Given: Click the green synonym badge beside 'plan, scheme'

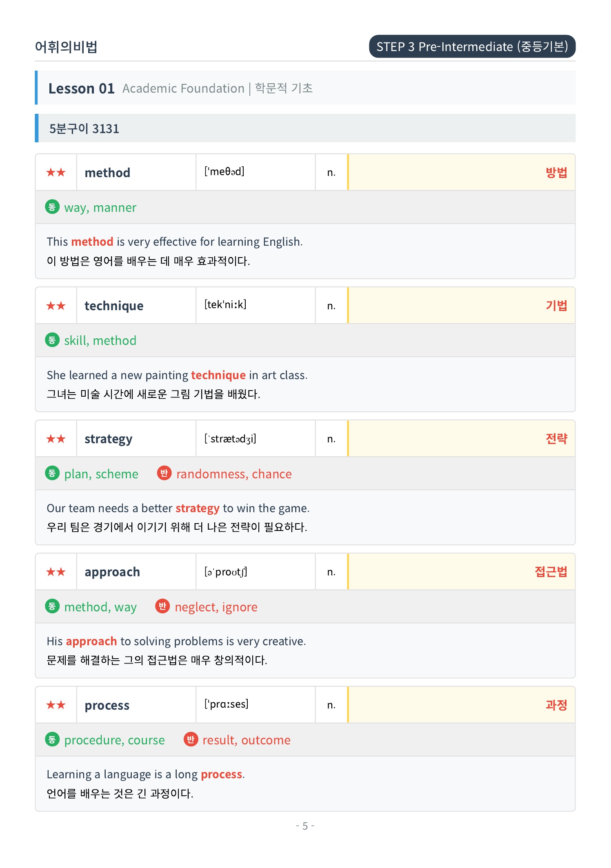Looking at the screenshot, I should 52,473.
